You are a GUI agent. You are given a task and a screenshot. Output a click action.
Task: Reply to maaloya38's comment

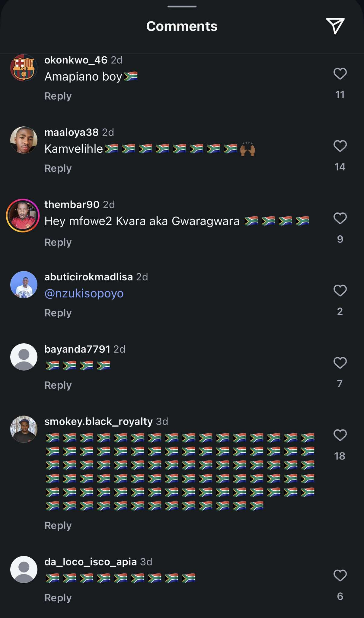pos(58,168)
